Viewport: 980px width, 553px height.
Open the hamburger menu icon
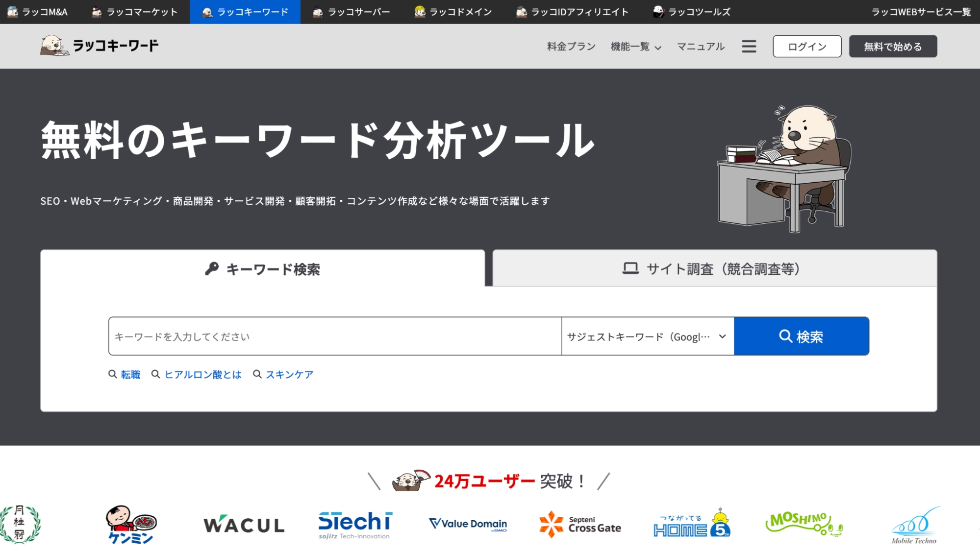click(x=749, y=47)
